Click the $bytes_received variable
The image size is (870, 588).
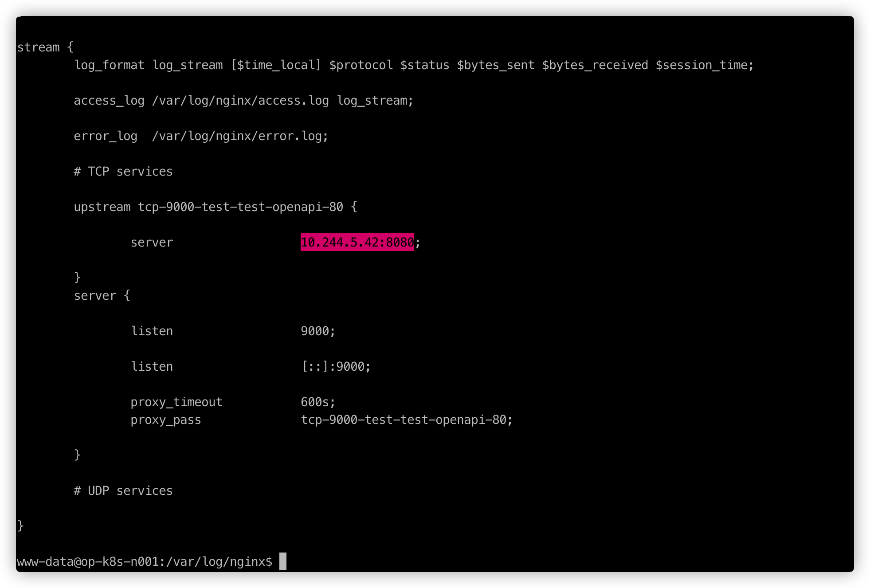(x=595, y=65)
